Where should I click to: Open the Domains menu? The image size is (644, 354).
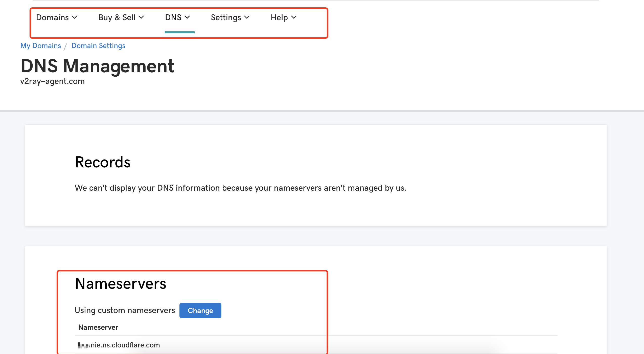point(53,17)
